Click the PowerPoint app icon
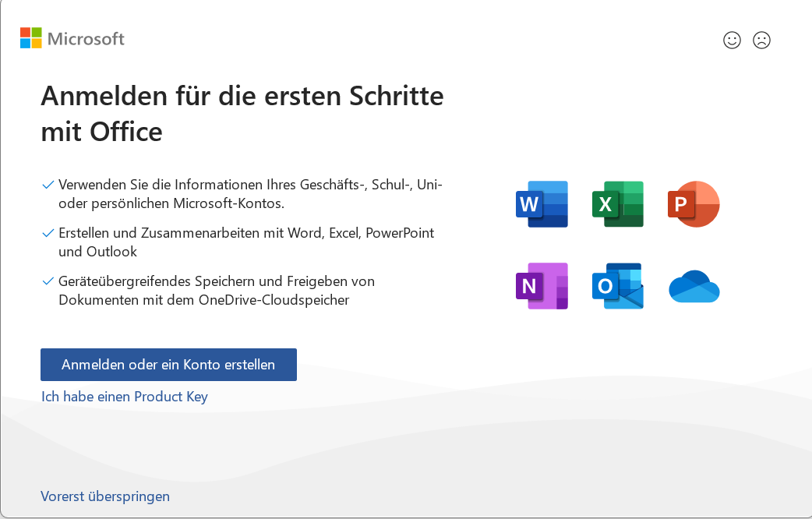Image resolution: width=812 pixels, height=519 pixels. 693,204
